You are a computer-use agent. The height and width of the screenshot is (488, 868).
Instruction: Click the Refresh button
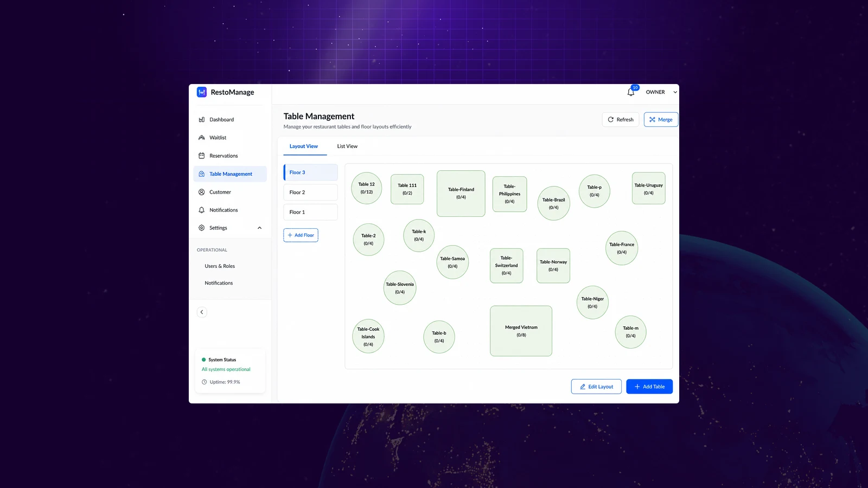621,120
